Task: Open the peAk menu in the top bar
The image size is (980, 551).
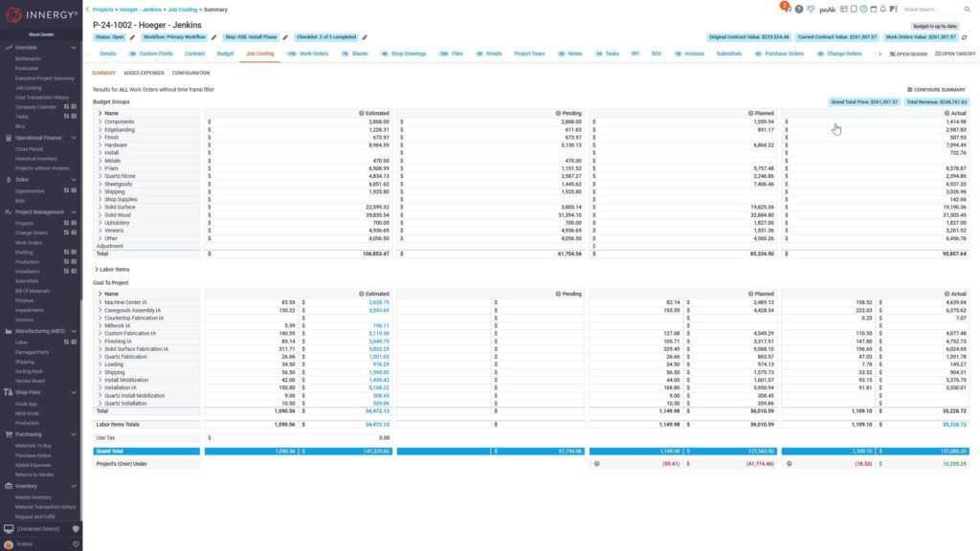Action: pos(828,8)
